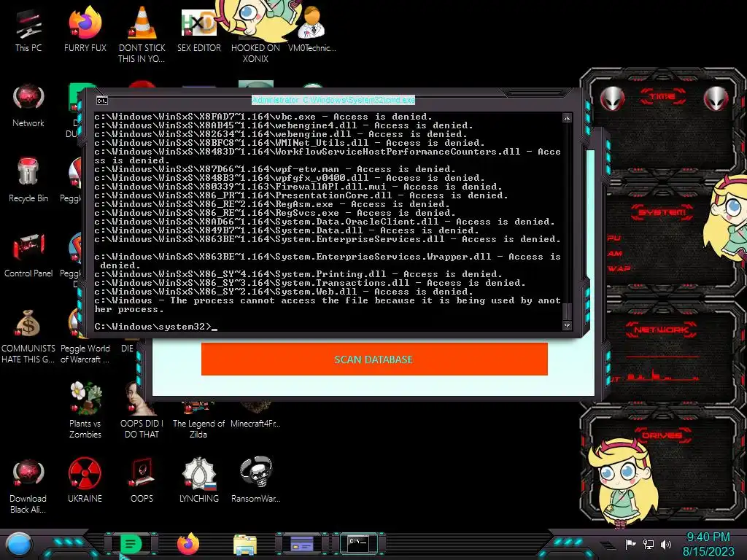Image resolution: width=747 pixels, height=560 pixels.
Task: Switch to the purple window taskbar button
Action: click(x=302, y=544)
